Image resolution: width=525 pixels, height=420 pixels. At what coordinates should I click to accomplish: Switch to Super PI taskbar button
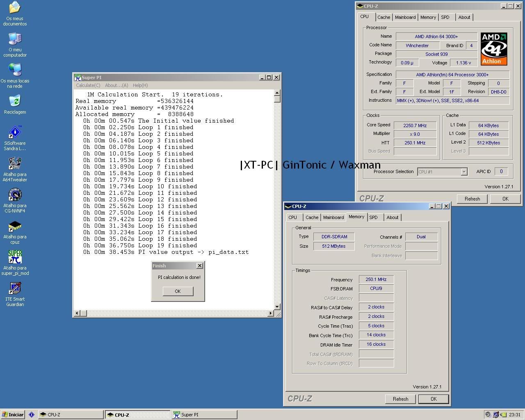coord(204,415)
